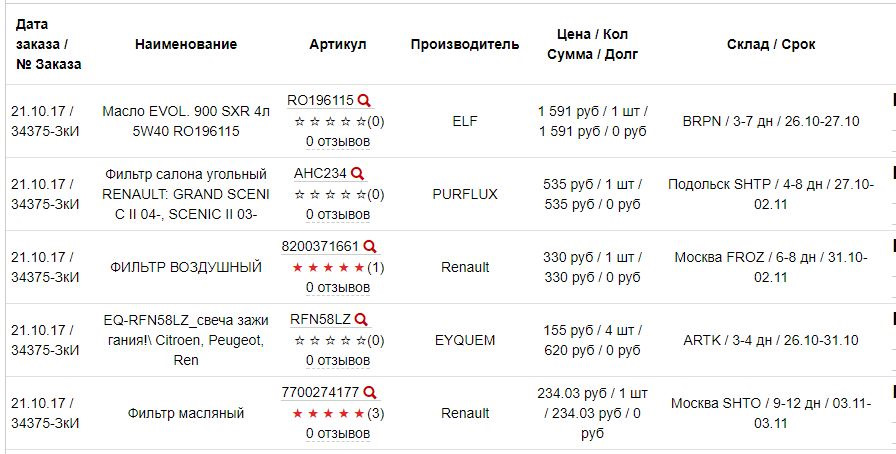Open the '0 отзывов' link under AHC234
This screenshot has width=896, height=454.
point(338,214)
